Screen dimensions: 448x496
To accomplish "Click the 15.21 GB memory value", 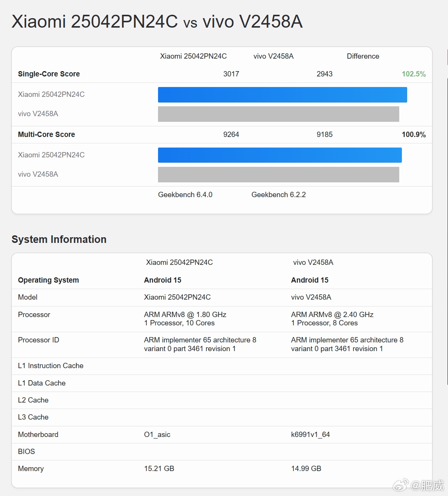I will [x=159, y=469].
